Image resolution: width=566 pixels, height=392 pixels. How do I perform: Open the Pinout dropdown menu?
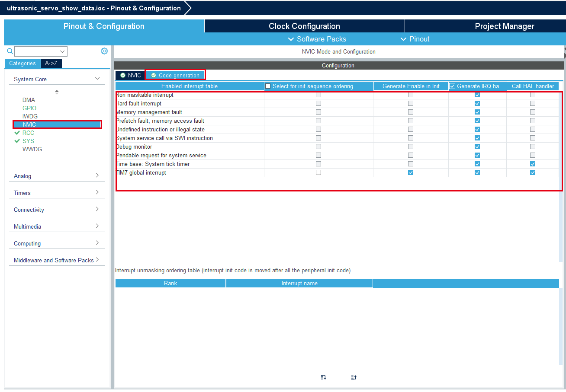(x=415, y=39)
